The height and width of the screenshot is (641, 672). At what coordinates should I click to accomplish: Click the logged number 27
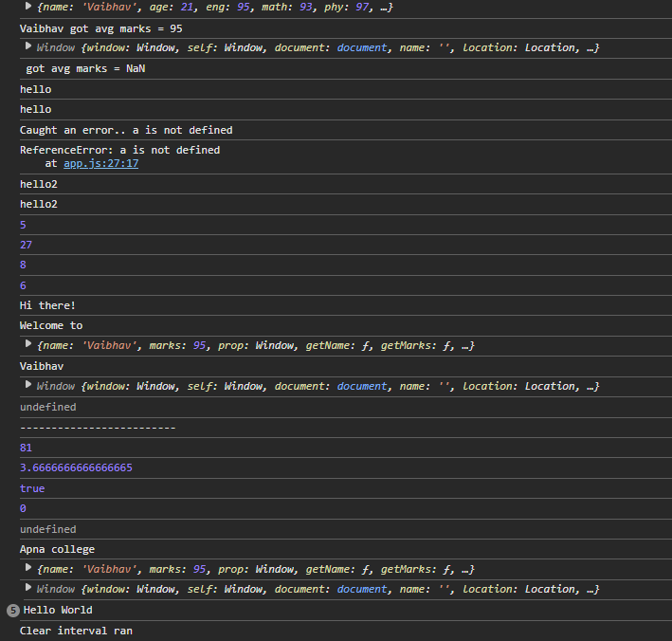coord(26,245)
